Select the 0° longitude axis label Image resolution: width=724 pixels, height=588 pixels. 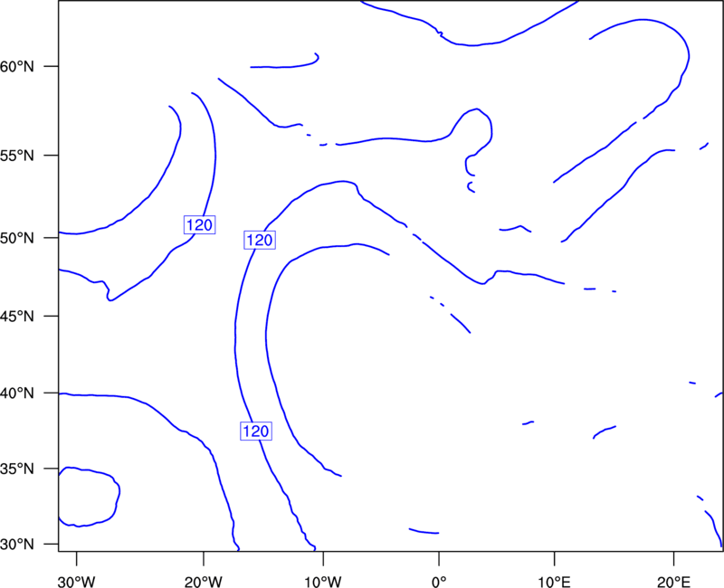[x=439, y=582]
